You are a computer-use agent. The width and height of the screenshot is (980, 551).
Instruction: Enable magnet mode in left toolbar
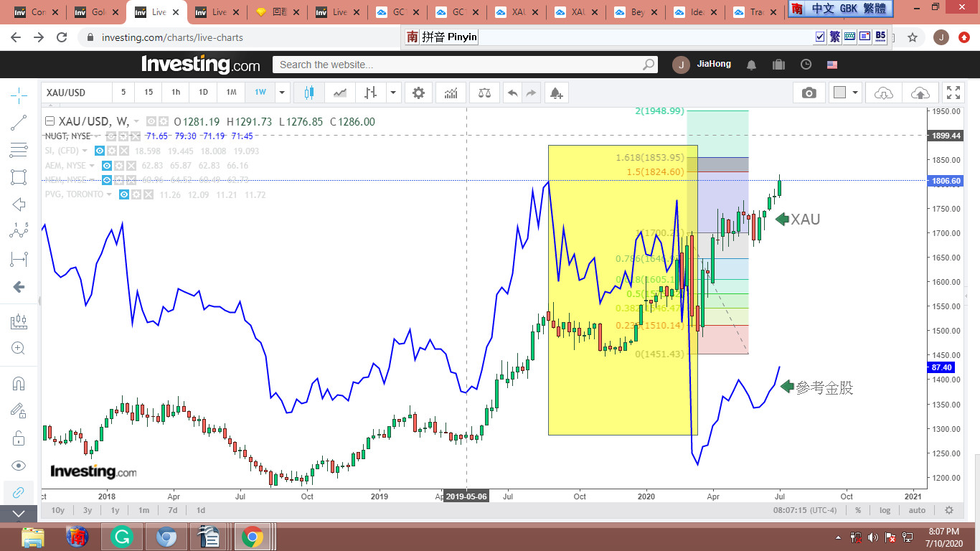pos(19,383)
